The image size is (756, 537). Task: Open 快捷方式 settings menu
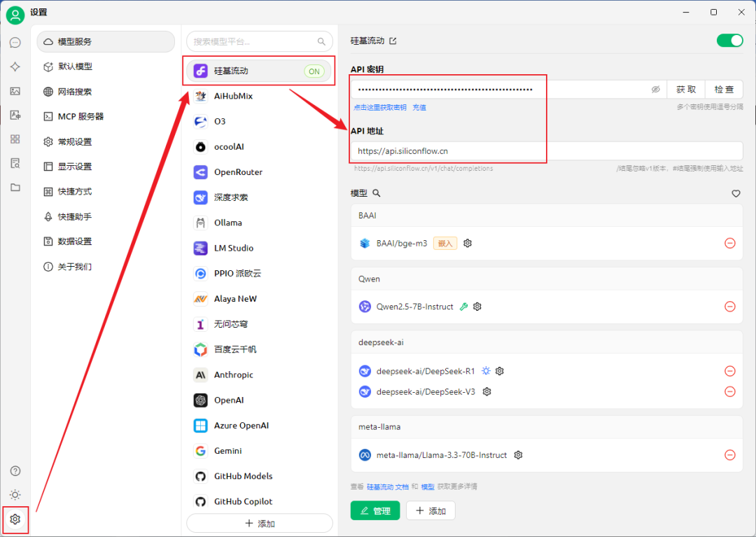pyautogui.click(x=106, y=192)
